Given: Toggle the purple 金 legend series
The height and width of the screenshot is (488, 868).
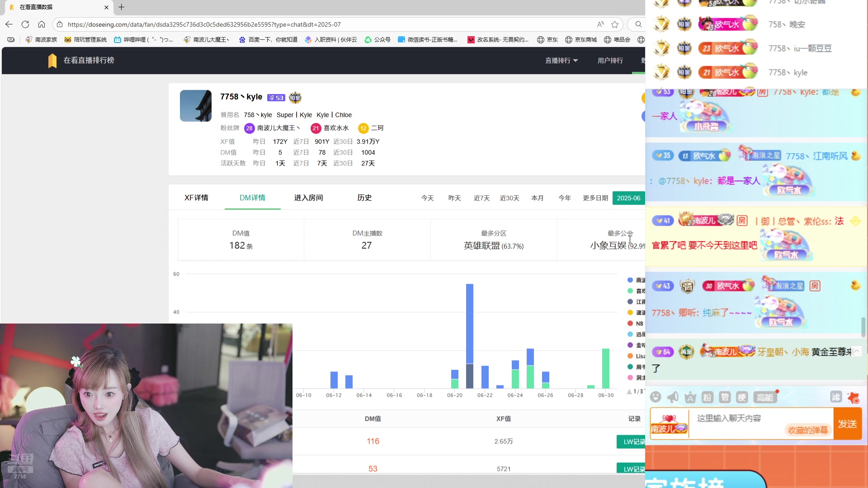Looking at the screenshot, I should tap(637, 345).
